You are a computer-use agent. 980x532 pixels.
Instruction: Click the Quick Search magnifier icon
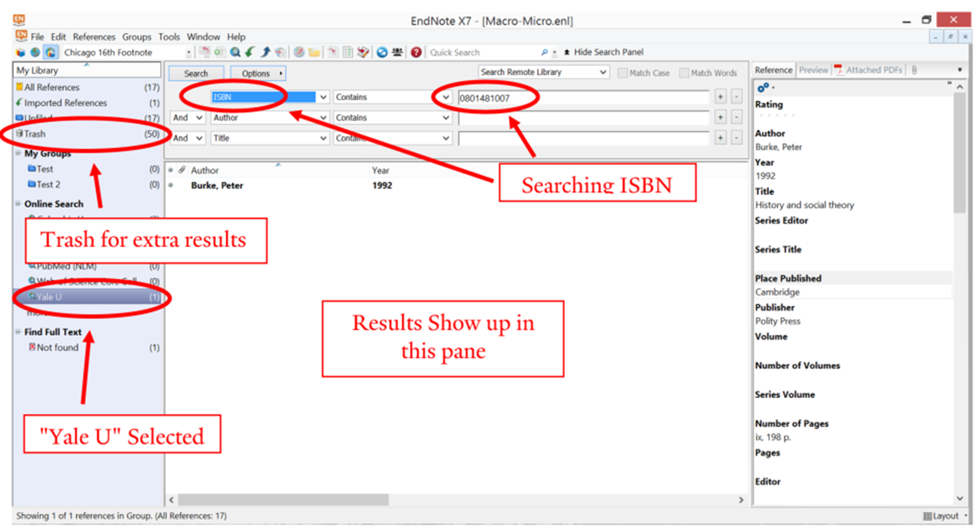coord(544,53)
